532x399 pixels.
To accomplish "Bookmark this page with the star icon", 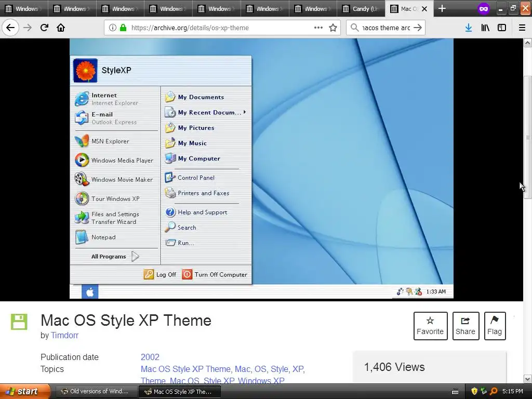I will pyautogui.click(x=333, y=28).
